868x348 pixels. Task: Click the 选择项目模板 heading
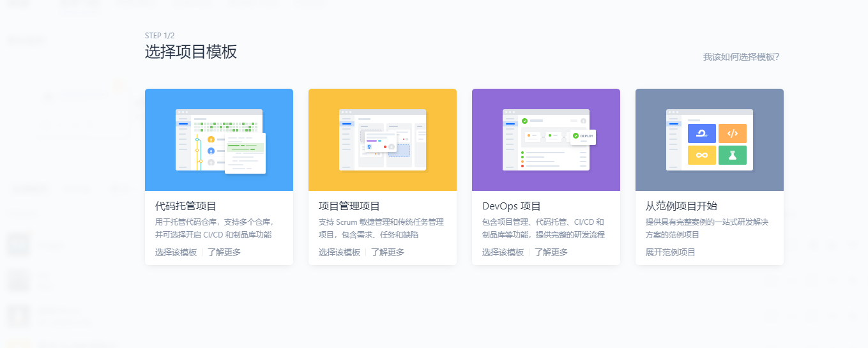(191, 52)
